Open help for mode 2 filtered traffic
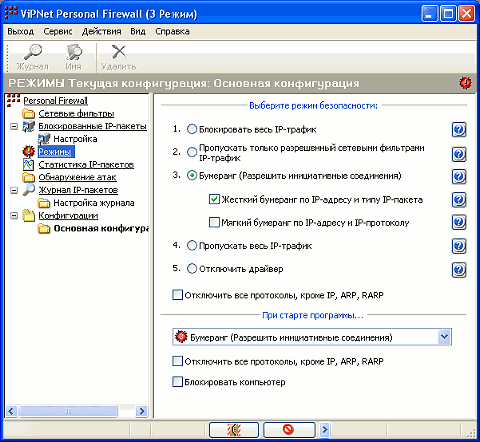Screen dimensions: 480x442 point(459,154)
